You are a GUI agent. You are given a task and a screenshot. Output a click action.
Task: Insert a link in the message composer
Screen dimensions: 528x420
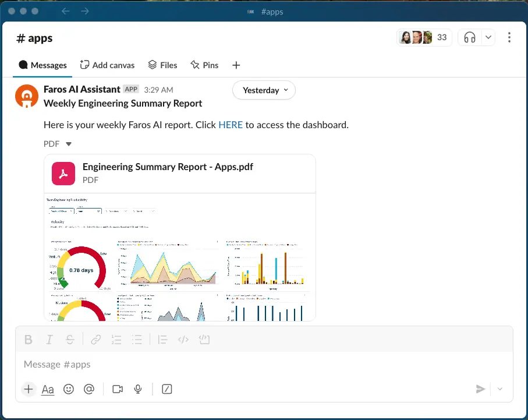coord(95,339)
